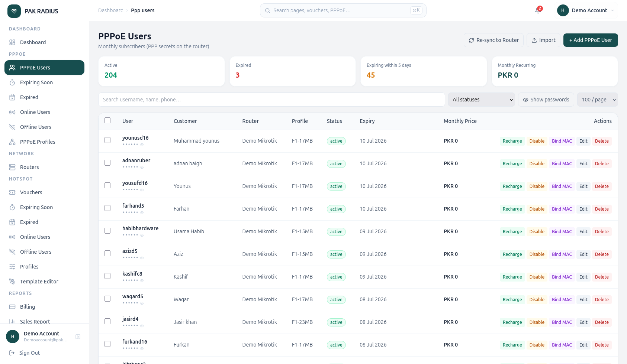Bind MAC for yousufd16
The height and width of the screenshot is (364, 627).
[x=562, y=186]
